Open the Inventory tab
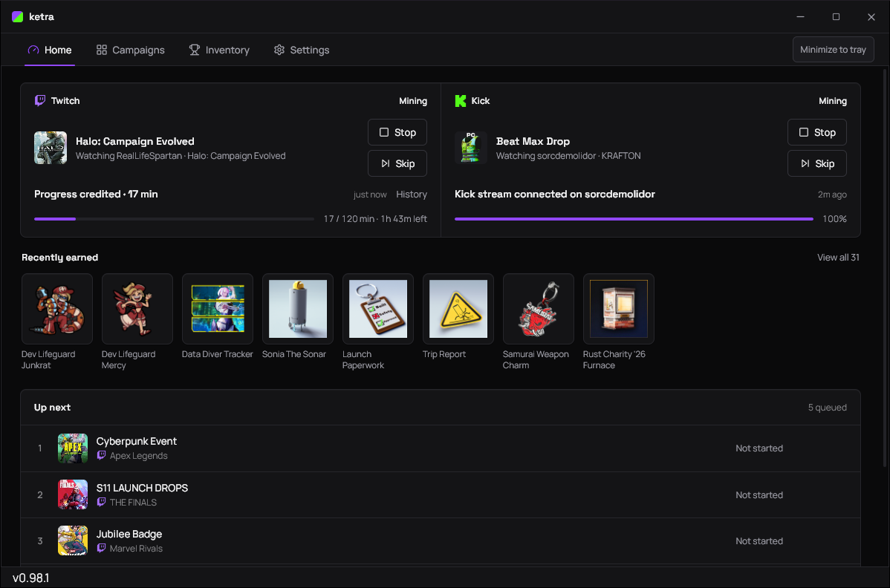 point(219,50)
